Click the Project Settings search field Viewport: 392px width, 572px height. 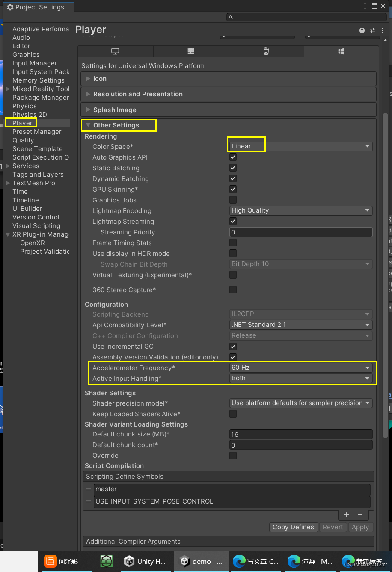pos(307,17)
